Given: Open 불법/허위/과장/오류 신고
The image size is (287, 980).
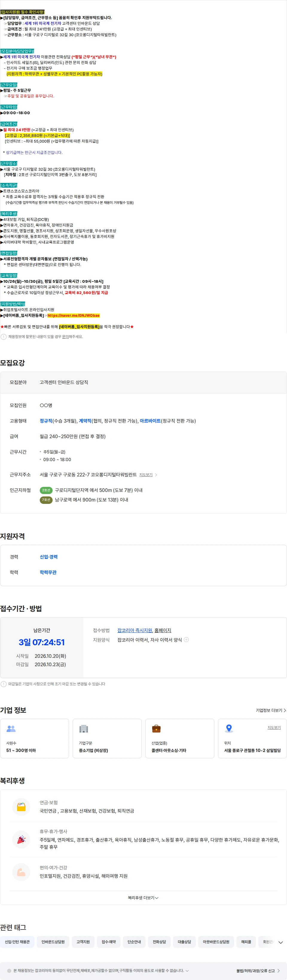Looking at the screenshot, I should point(258,970).
